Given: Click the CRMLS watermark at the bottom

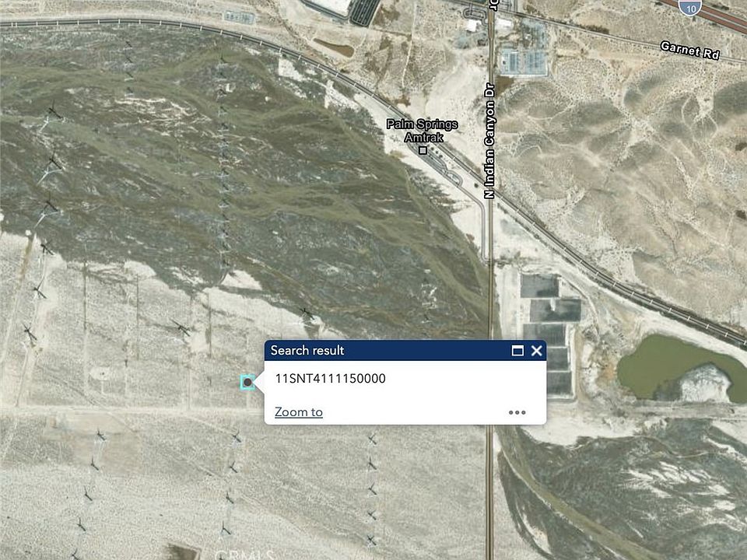Looking at the screenshot, I should [244, 555].
